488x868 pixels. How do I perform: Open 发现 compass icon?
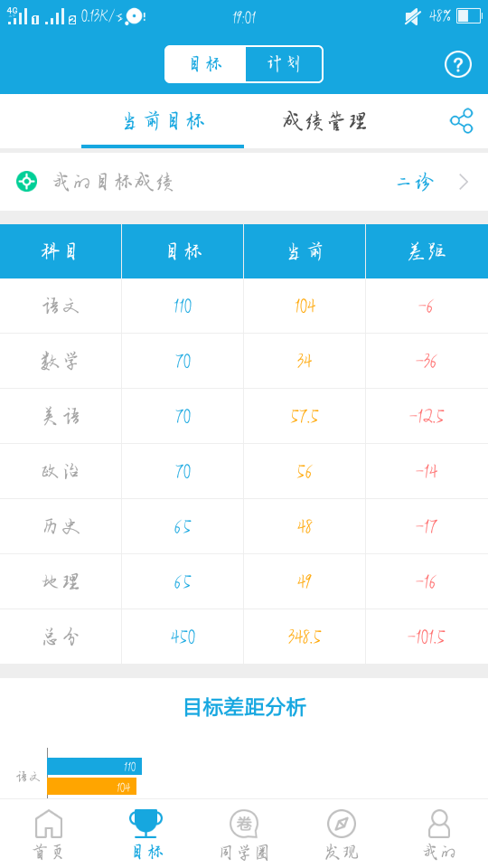[342, 824]
